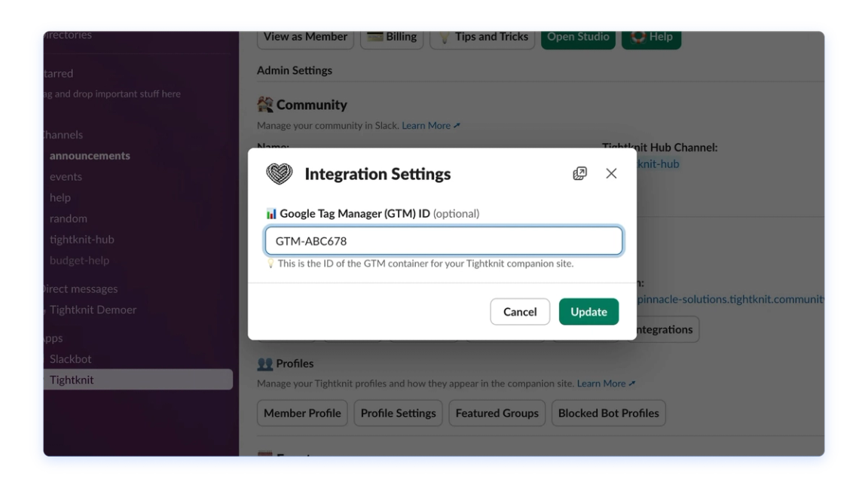Image resolution: width=868 pixels, height=488 pixels.
Task: Close the Integration Settings modal
Action: point(611,173)
